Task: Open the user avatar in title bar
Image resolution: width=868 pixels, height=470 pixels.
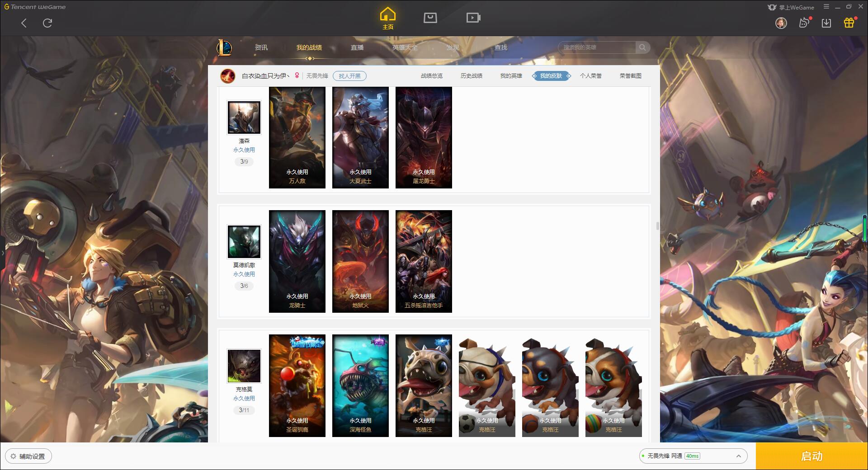Action: pyautogui.click(x=781, y=23)
